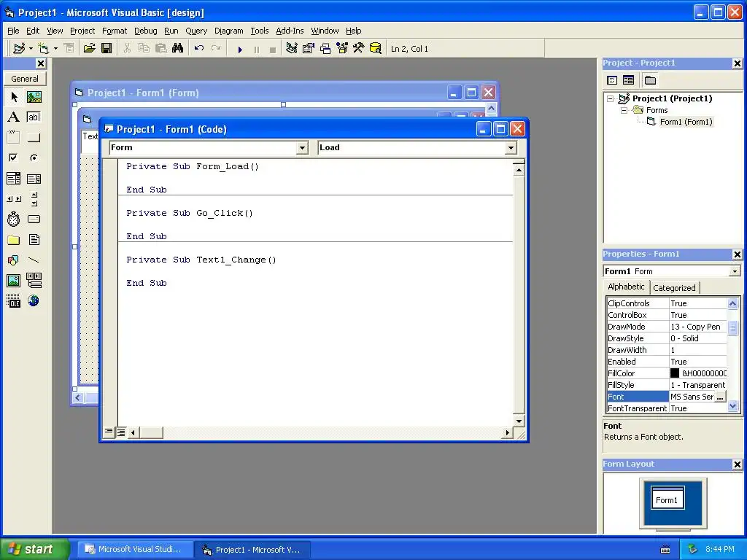This screenshot has height=560, width=747.
Task: Open Properties Window from toolbar
Action: (x=309, y=49)
